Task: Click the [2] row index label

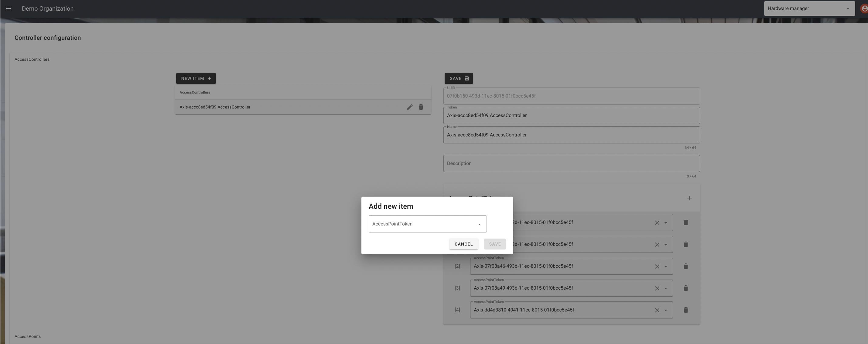Action: point(457,267)
